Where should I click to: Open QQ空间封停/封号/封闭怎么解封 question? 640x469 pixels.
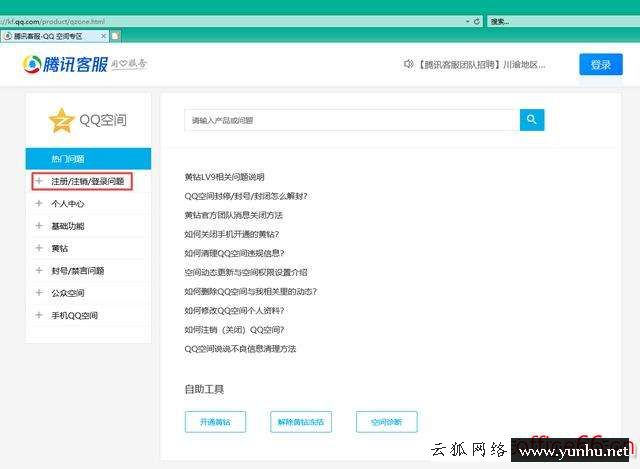pyautogui.click(x=246, y=196)
